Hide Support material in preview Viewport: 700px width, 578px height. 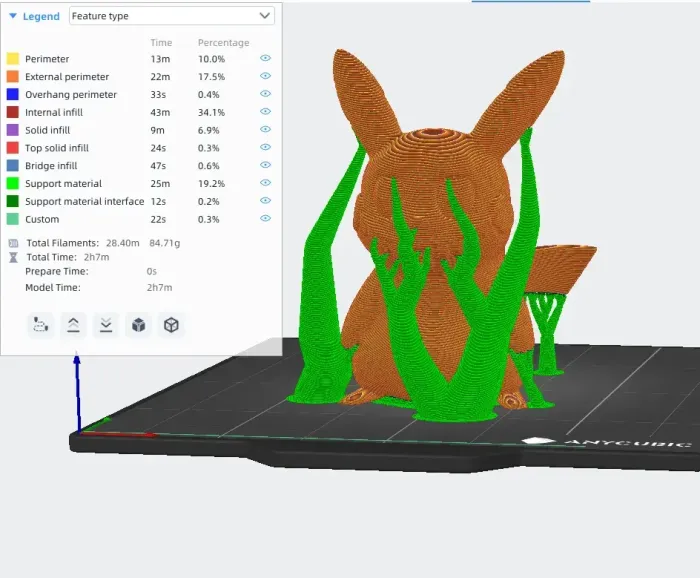265,183
